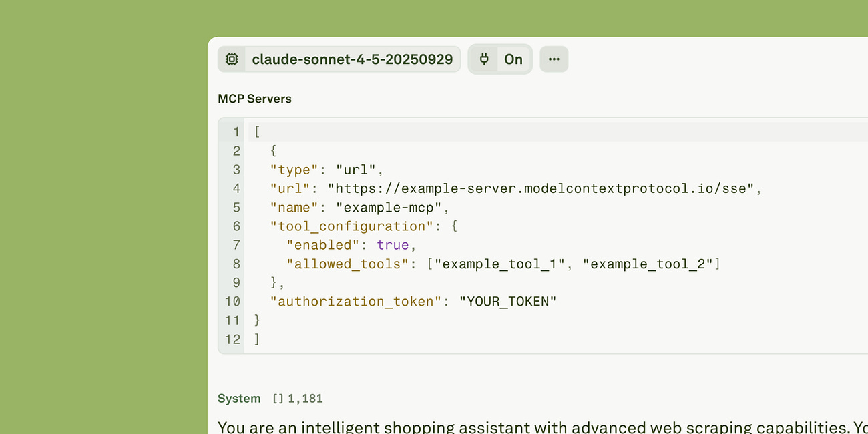The width and height of the screenshot is (868, 434).
Task: Click the "authorization_token" key on line 10
Action: [x=356, y=302]
